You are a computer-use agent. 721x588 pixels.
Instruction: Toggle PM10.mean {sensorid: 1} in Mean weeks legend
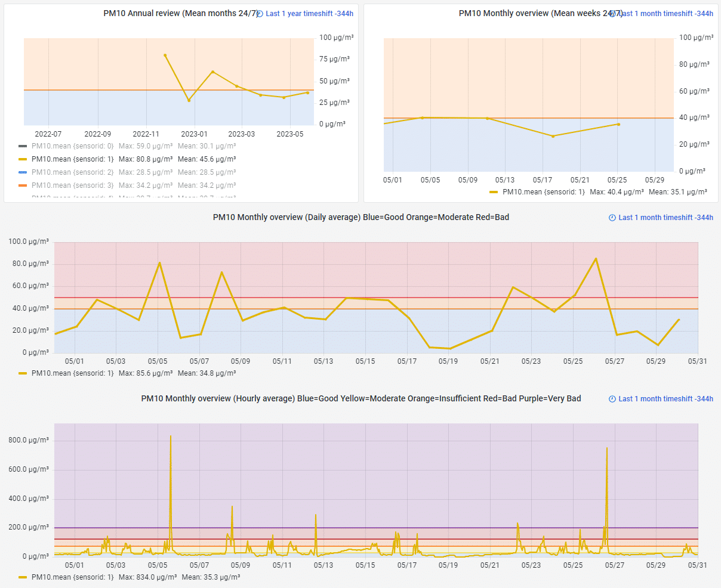coord(544,192)
